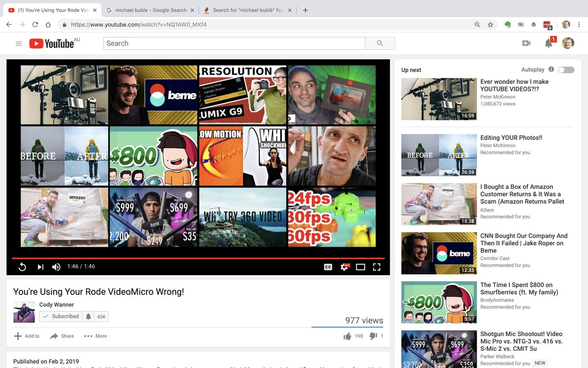Click the YouTube search input field

[x=234, y=43]
